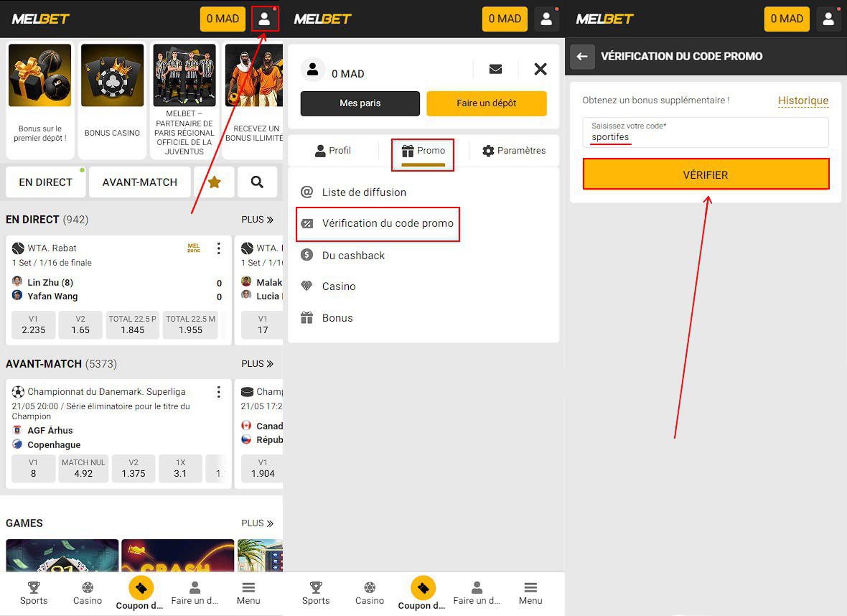Open the Bonus sur le premier dépôt card

[x=40, y=101]
